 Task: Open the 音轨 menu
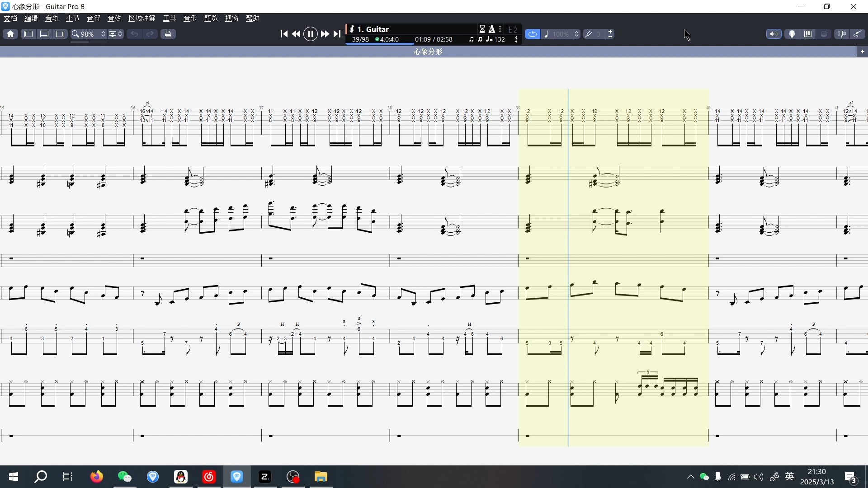[x=52, y=19]
